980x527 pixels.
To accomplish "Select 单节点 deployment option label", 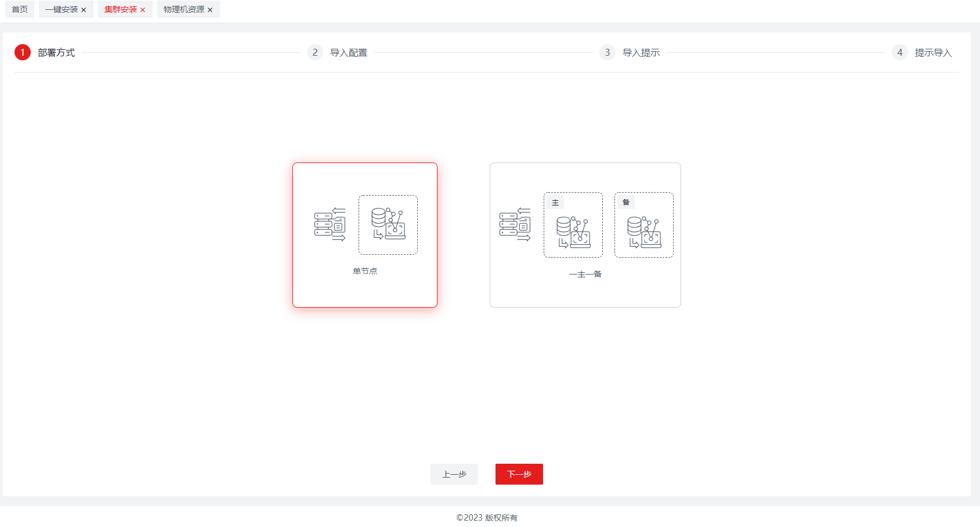I will point(365,271).
